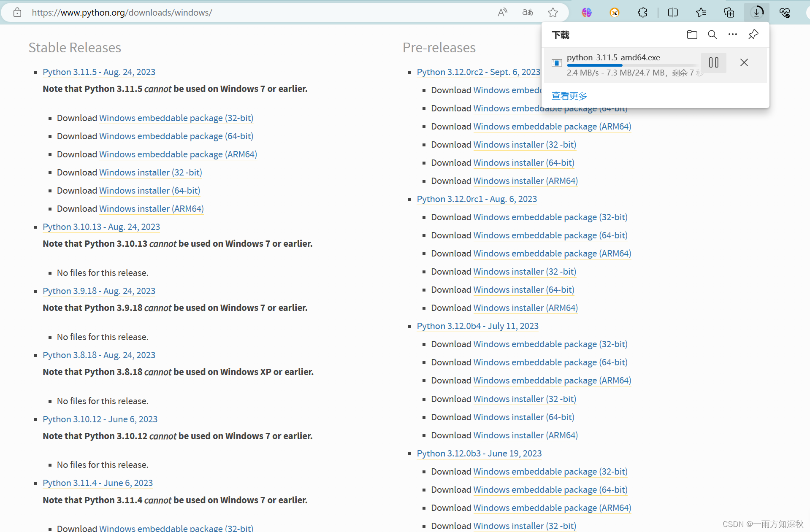Screen dimensions: 810x532
Task: Open the brain-shaped extension
Action: [x=586, y=12]
